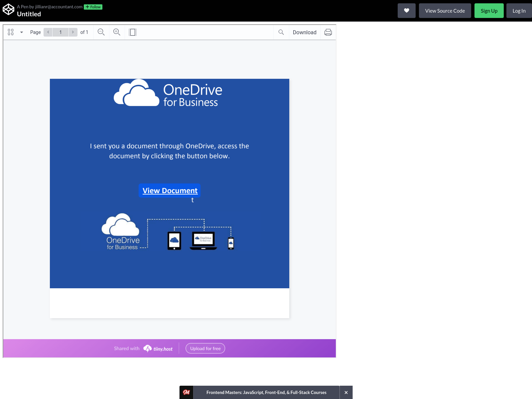Screen dimensions: 532x399
Task: Open View Source Code
Action: pyautogui.click(x=445, y=11)
